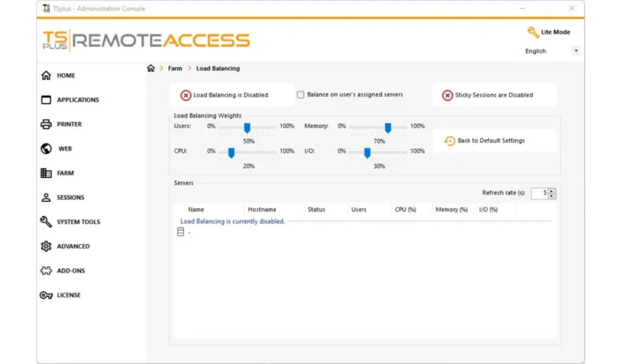The width and height of the screenshot is (621, 364).
Task: Go to Farm in the breadcrumb
Action: pos(175,68)
